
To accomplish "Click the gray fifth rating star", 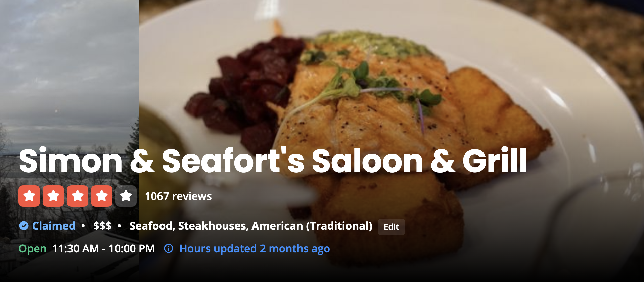I will (x=126, y=196).
